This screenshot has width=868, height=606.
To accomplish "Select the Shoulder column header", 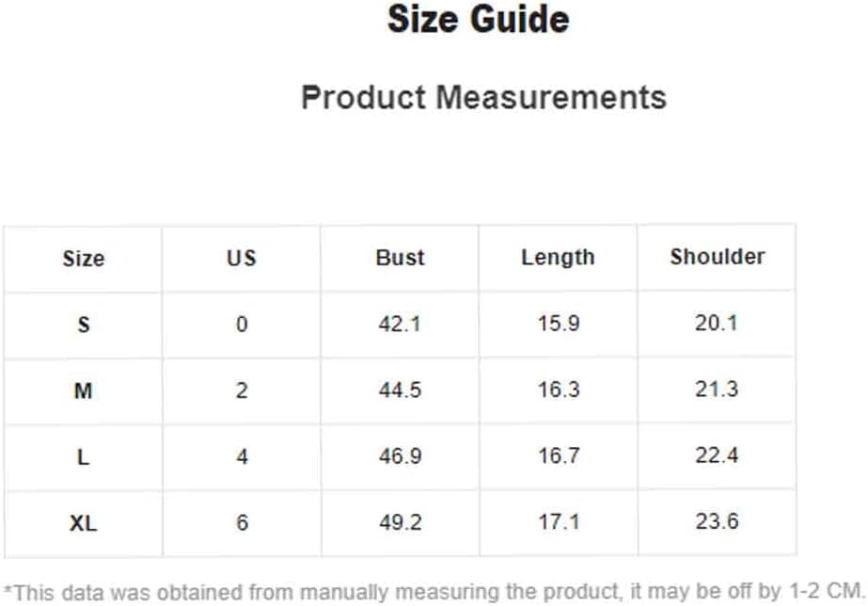I will pos(718,257).
